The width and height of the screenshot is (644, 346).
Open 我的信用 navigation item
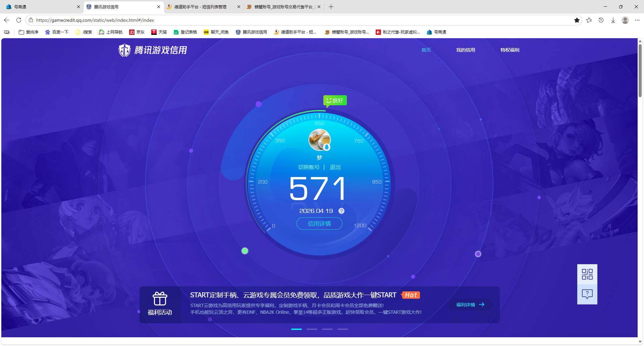(x=466, y=50)
